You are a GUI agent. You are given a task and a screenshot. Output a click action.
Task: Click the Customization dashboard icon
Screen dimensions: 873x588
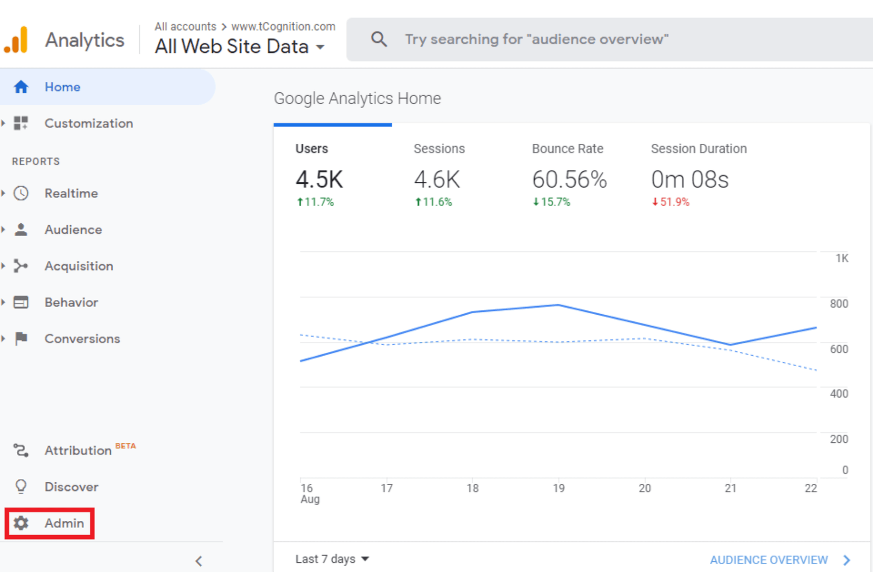(x=21, y=123)
